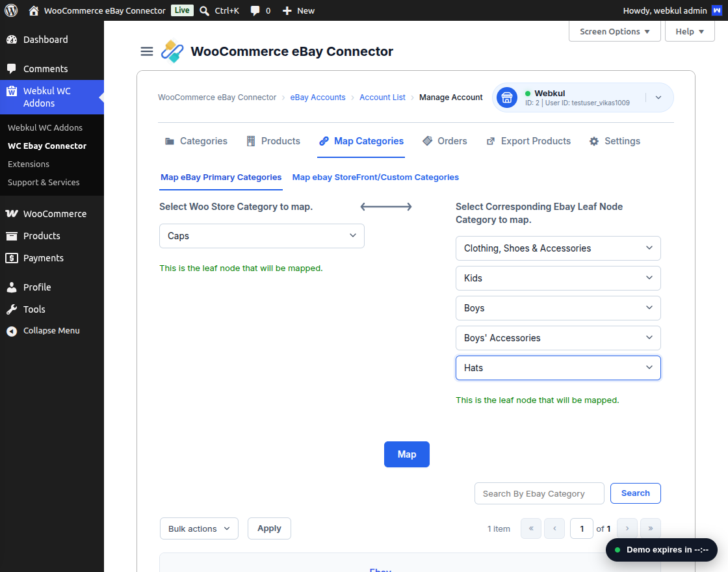Click the WordPress logo in admin bar
This screenshot has height=572, width=728.
pos(11,10)
